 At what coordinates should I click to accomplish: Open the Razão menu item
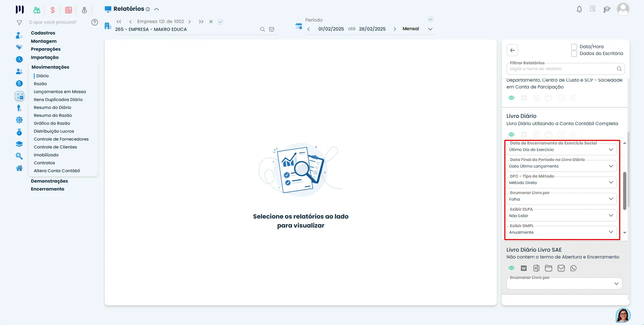40,84
